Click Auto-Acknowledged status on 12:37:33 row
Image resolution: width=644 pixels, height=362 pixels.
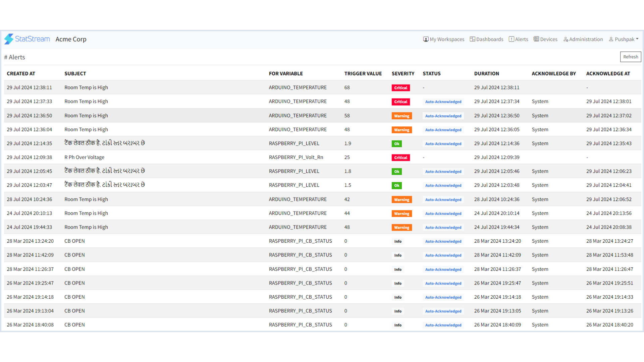(443, 102)
